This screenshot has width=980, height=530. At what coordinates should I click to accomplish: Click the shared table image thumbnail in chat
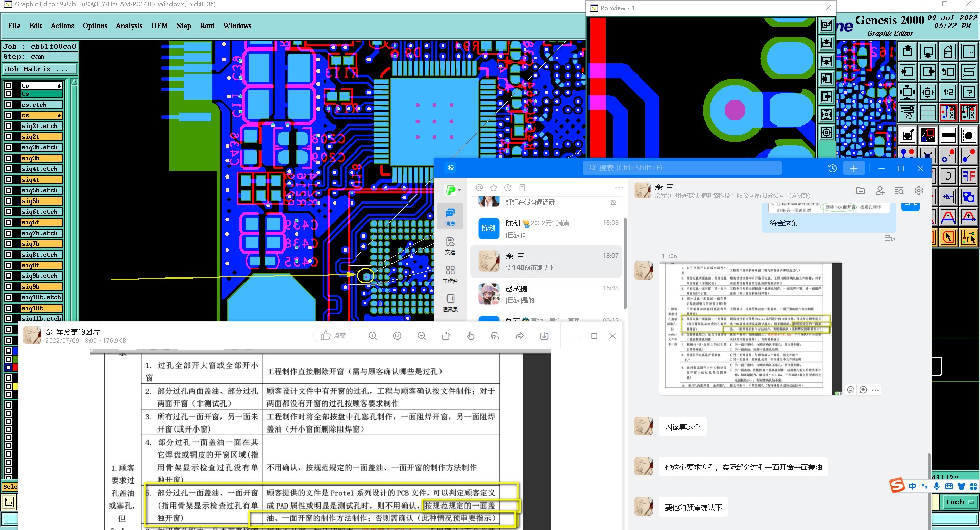[x=750, y=329]
